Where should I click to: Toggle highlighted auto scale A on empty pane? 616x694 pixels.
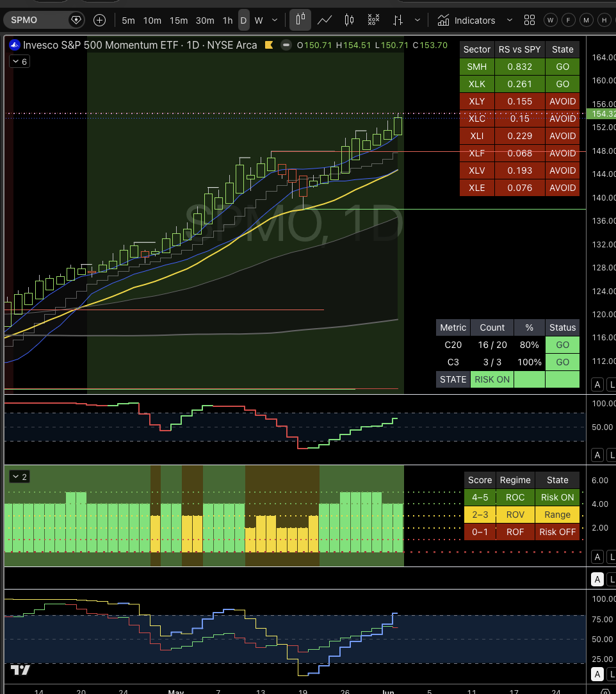coord(597,579)
